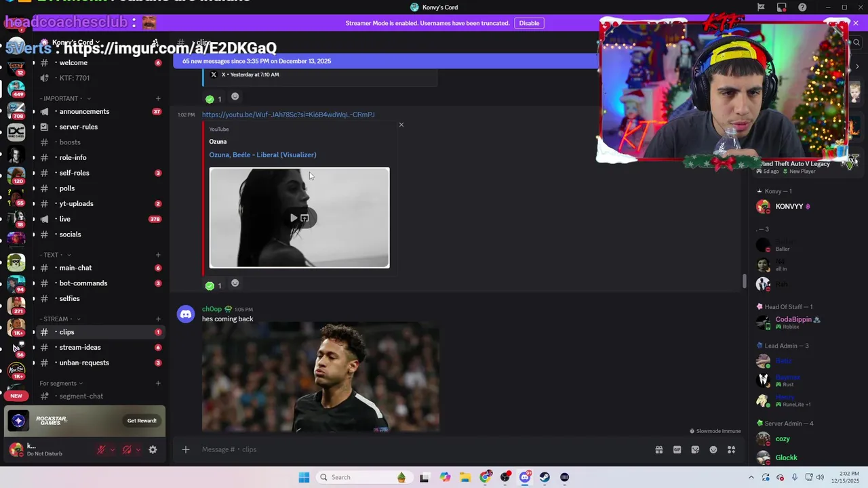The image size is (868, 488).
Task: Open Ozuna, Beéle - Liberal (Visualizer) title
Action: click(262, 155)
